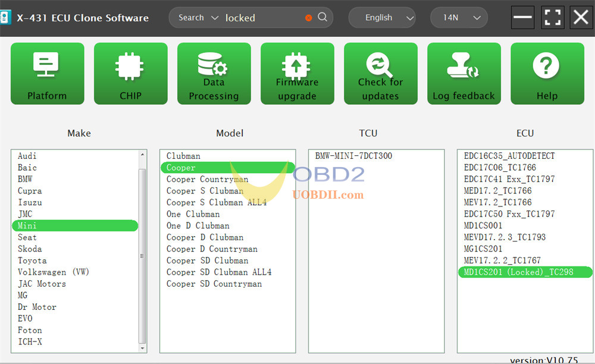Select Cooper D Clubman model

[228, 237]
